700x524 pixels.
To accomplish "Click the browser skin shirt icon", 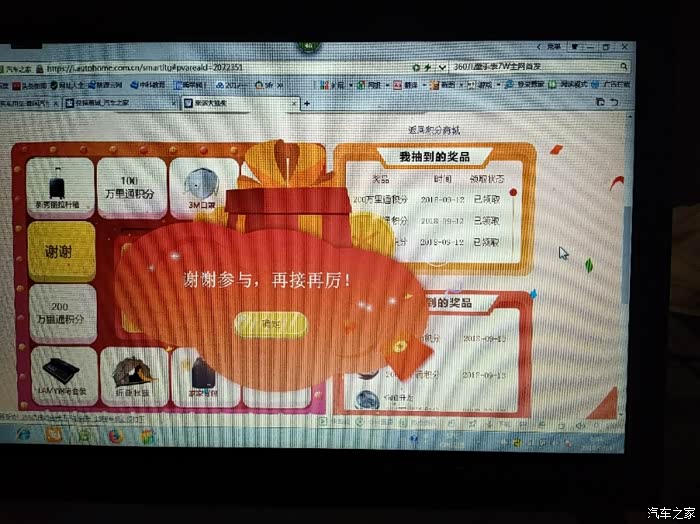I will 575,46.
